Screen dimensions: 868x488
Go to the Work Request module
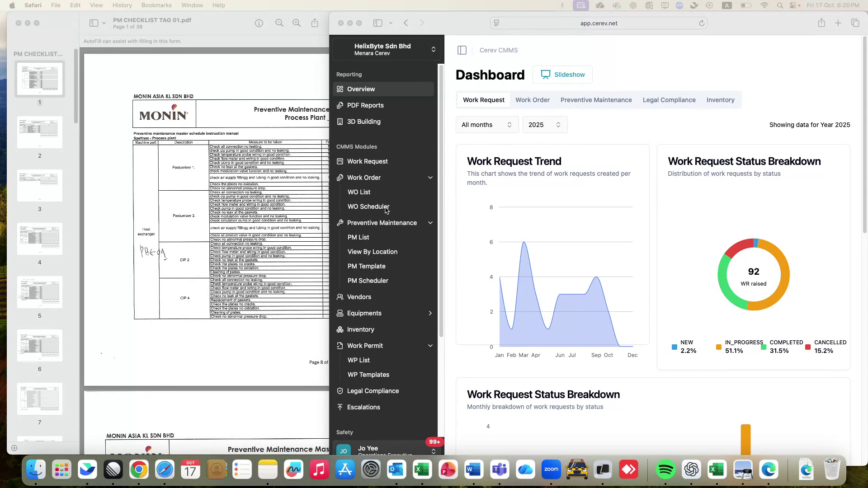367,161
